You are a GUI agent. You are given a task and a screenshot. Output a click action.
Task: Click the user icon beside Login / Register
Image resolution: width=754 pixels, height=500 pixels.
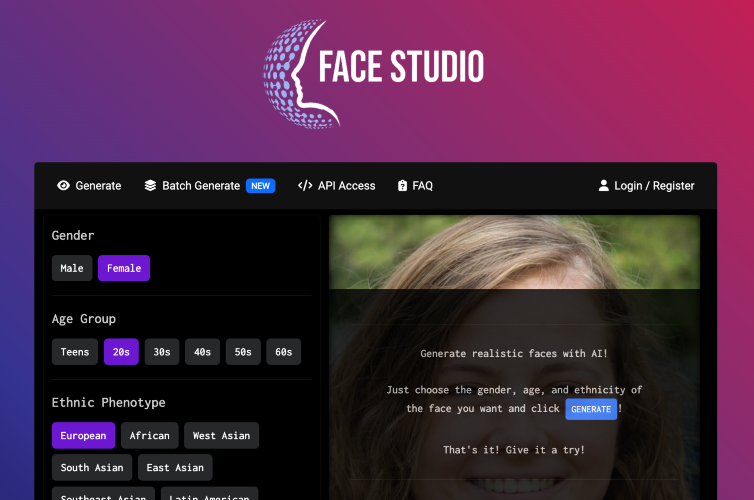coord(603,186)
